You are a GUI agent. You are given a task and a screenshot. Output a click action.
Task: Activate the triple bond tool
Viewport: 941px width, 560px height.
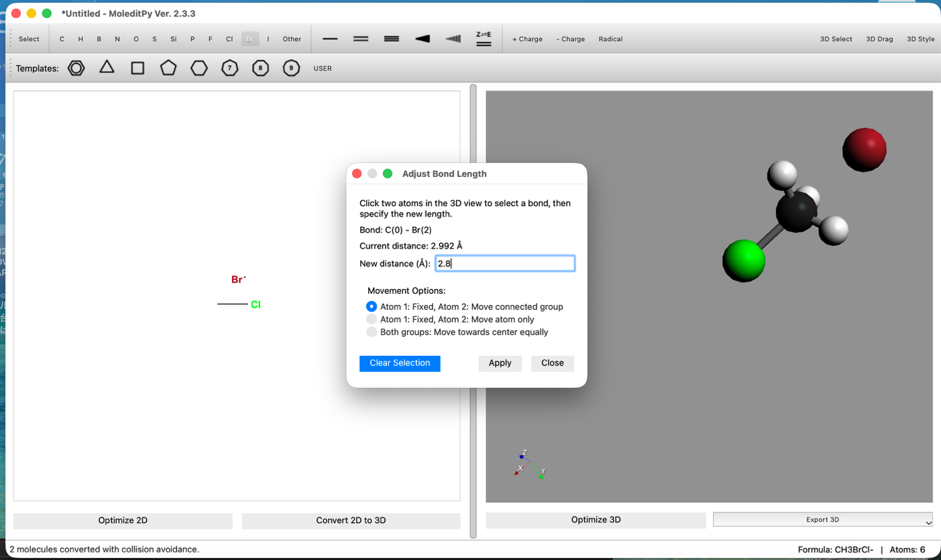pyautogui.click(x=391, y=39)
